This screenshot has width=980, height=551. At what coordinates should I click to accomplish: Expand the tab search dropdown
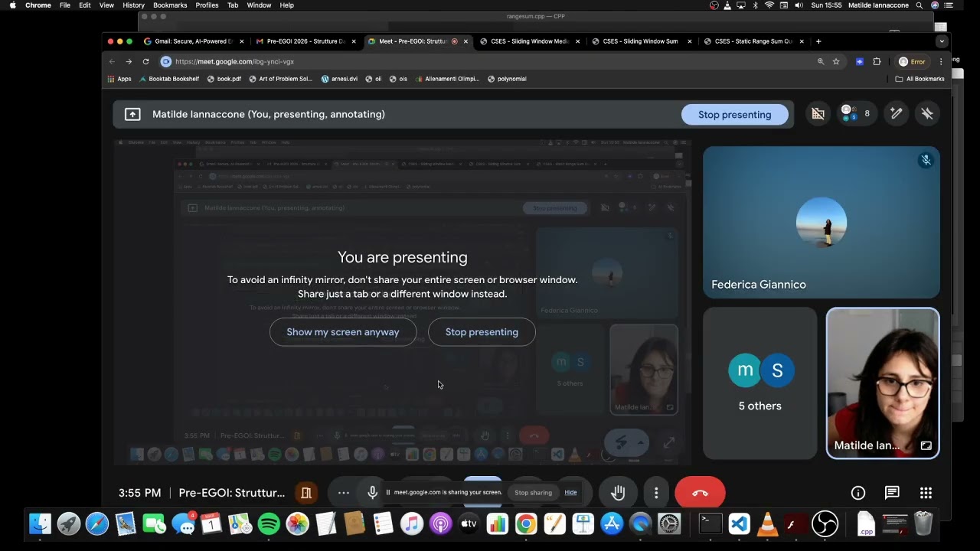coord(942,41)
